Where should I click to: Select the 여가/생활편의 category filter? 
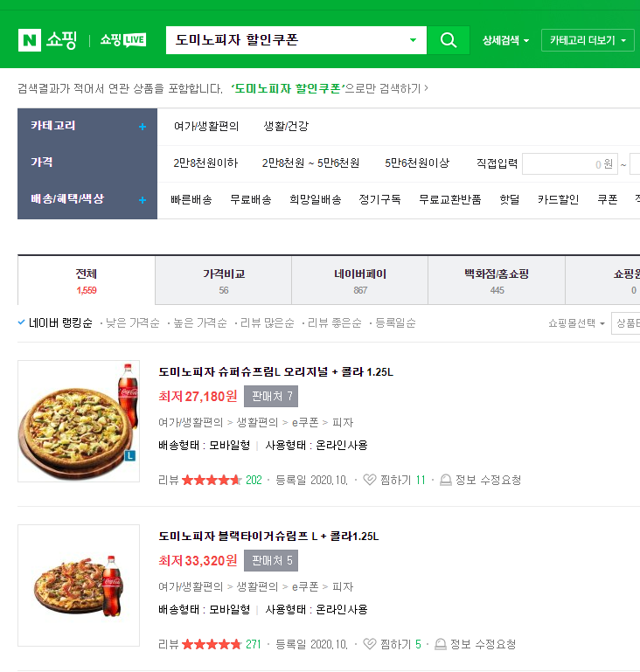206,126
